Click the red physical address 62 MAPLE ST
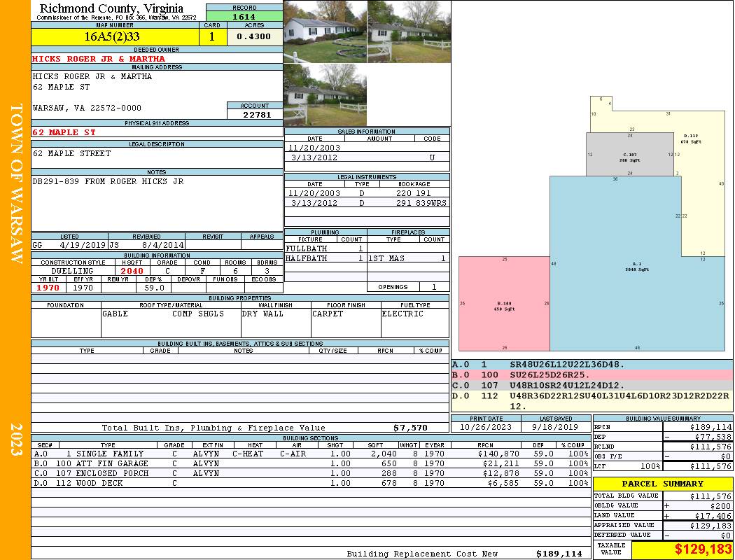Screen dimensions: 735x560 (64, 132)
